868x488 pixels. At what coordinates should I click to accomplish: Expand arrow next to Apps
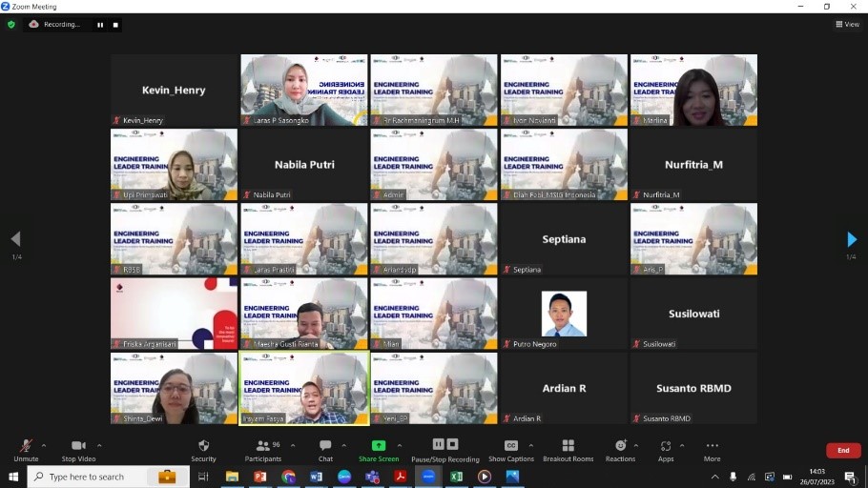(x=682, y=445)
